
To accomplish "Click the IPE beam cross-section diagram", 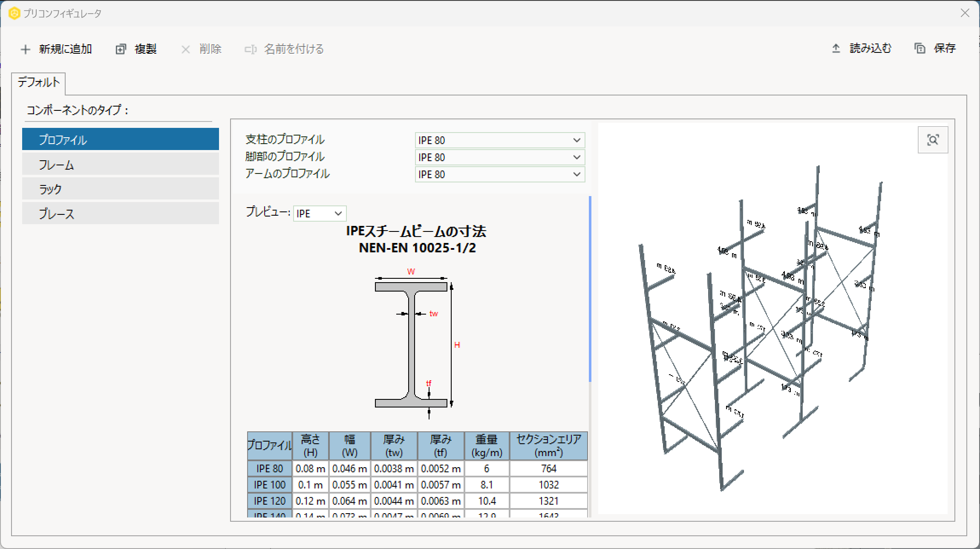I will (418, 344).
